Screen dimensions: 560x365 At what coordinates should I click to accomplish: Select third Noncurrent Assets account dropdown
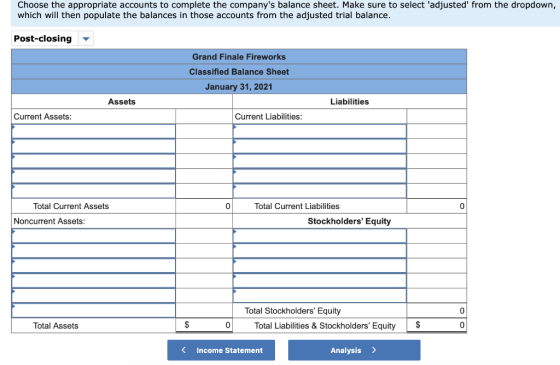point(94,266)
